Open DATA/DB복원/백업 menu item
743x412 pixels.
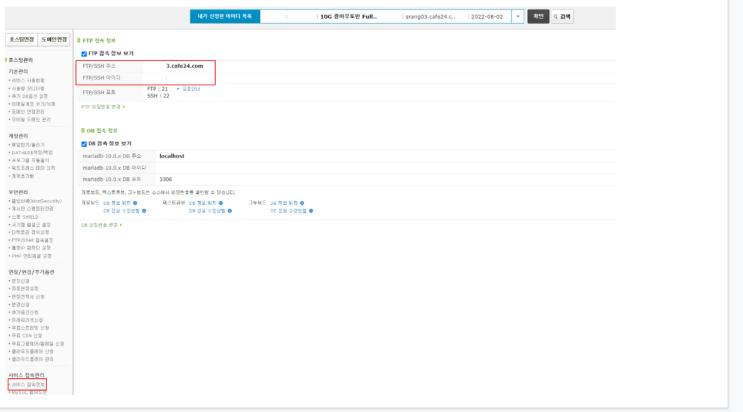32,153
